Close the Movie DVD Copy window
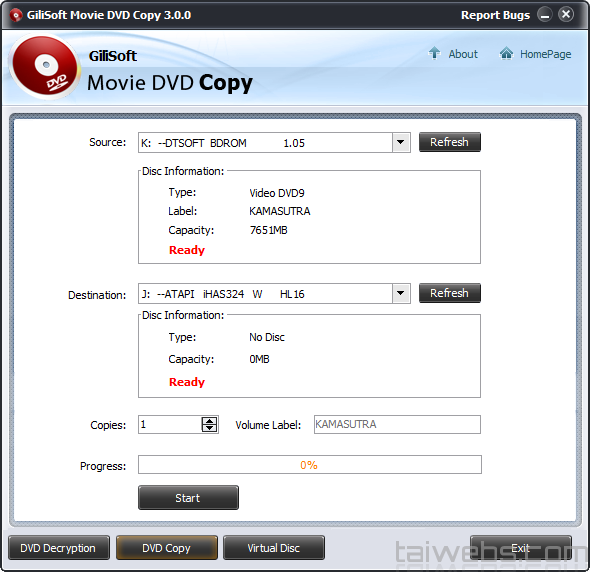Image resolution: width=590 pixels, height=572 pixels. (x=566, y=15)
